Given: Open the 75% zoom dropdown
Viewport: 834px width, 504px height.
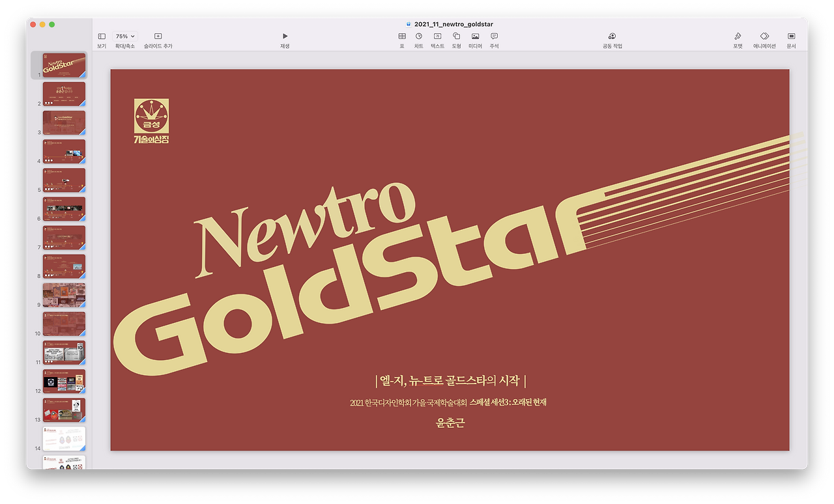Looking at the screenshot, I should pyautogui.click(x=125, y=36).
